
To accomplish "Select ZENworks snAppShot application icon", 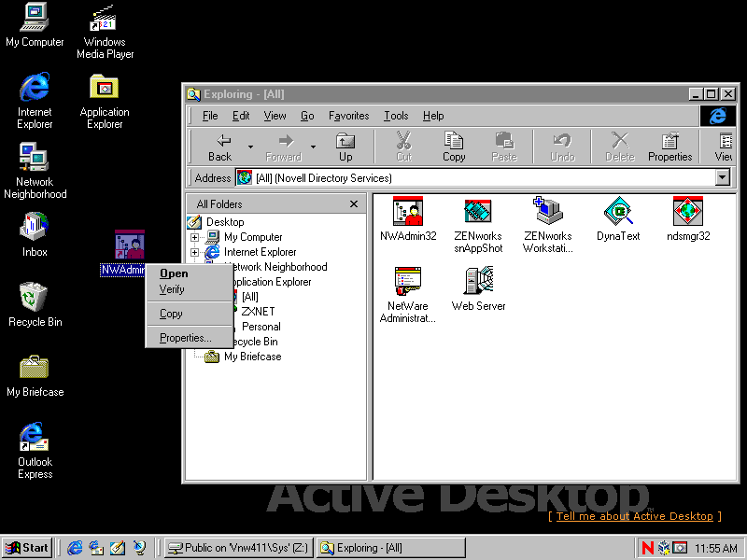I will coord(478,225).
